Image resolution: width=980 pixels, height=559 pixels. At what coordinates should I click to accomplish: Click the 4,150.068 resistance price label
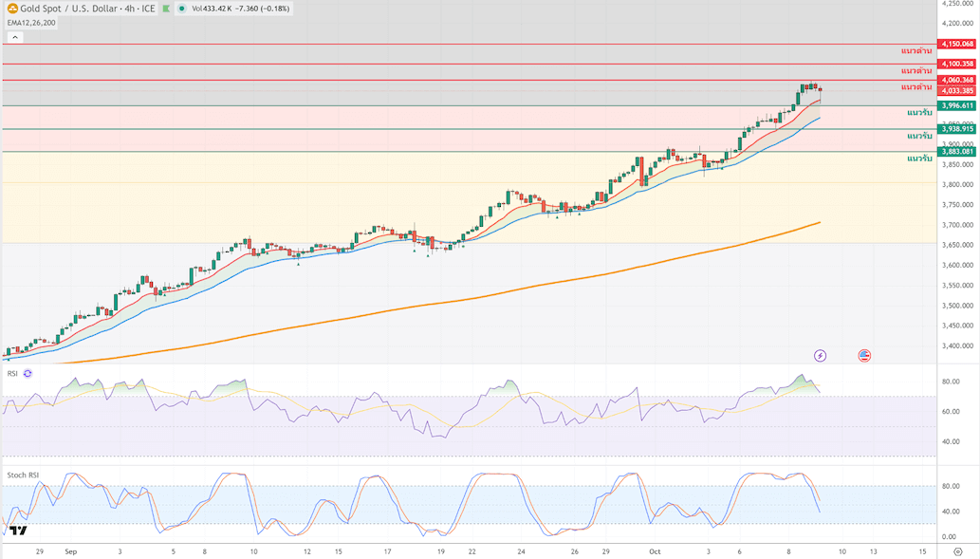[956, 44]
